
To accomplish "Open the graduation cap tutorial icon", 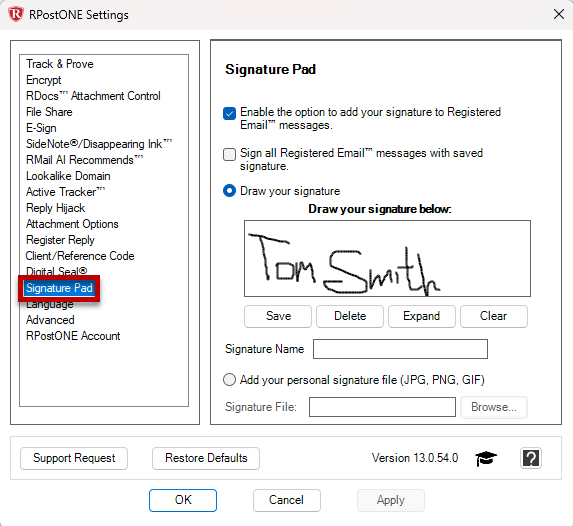I will pos(486,458).
